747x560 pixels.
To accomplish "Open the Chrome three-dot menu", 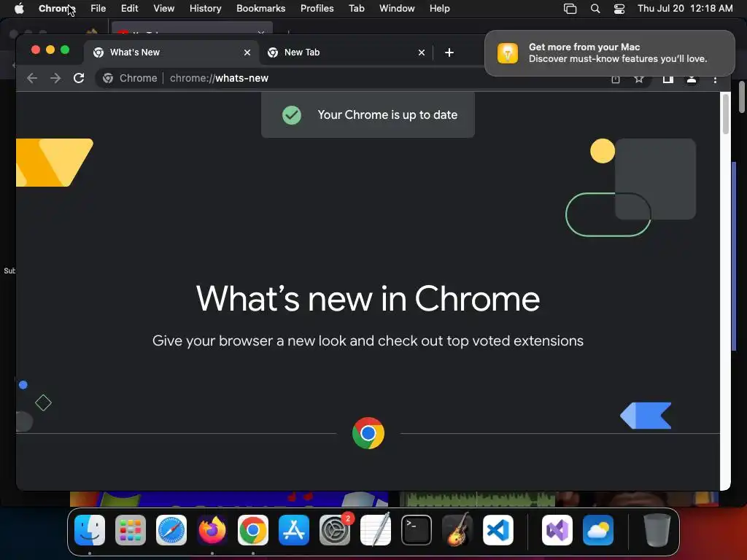I will pyautogui.click(x=715, y=79).
